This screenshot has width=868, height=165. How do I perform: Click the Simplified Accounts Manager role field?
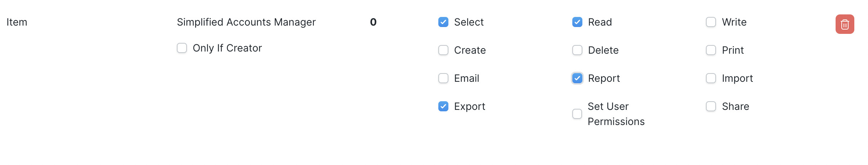[x=246, y=22]
